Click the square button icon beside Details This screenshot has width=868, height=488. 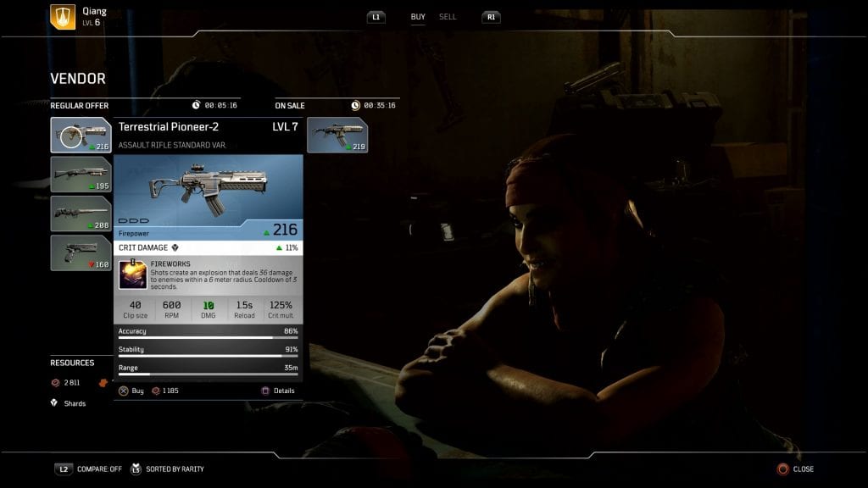265,391
